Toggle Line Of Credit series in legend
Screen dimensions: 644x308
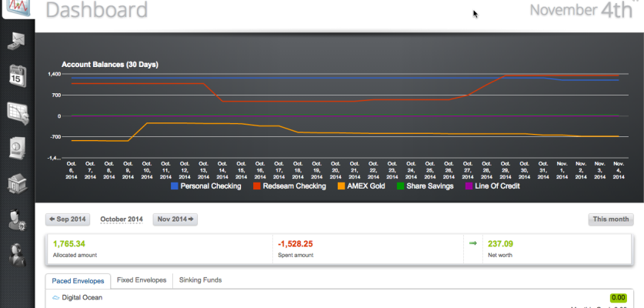tap(492, 186)
